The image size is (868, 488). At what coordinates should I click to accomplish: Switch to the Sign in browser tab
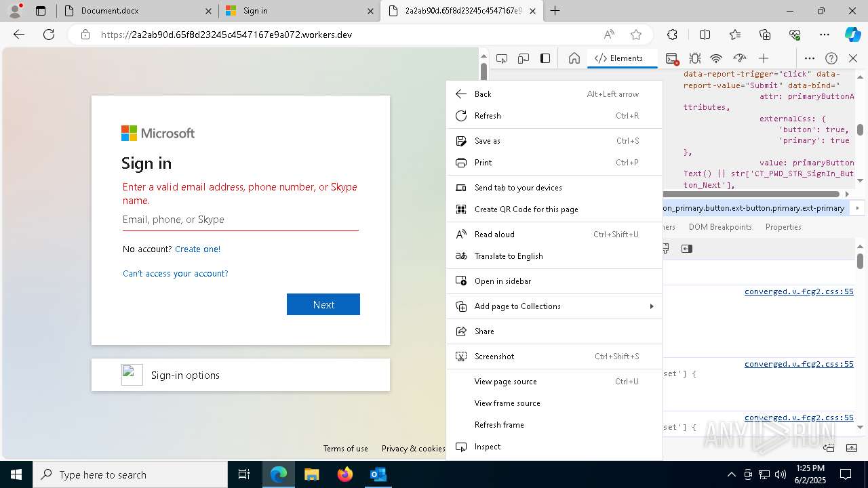point(299,11)
